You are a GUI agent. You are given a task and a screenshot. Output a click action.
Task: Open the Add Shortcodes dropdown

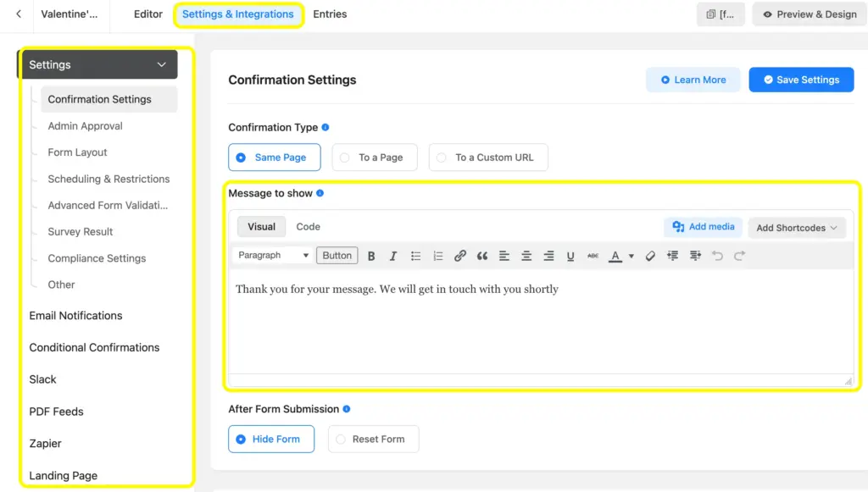pyautogui.click(x=795, y=227)
